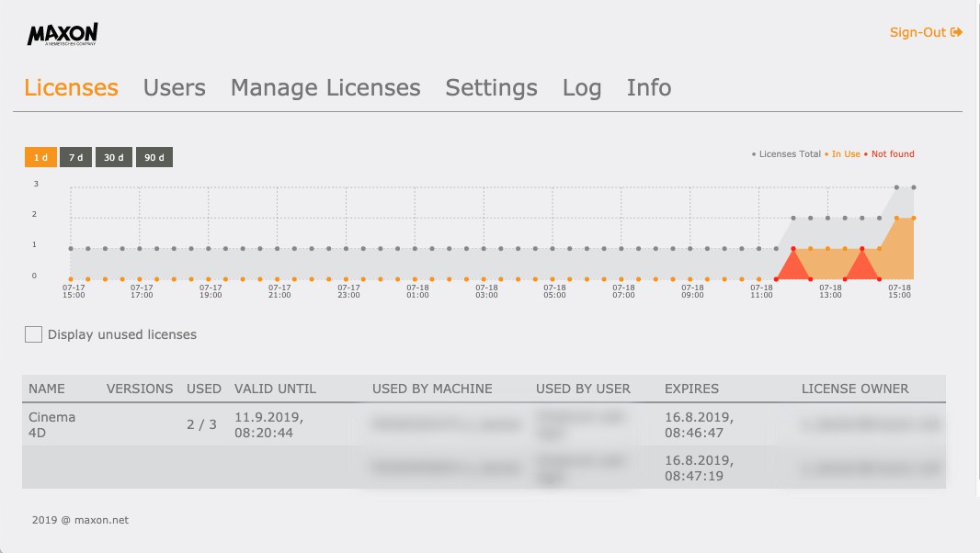The image size is (980, 553).
Task: Go to the Settings tab
Action: tap(491, 87)
